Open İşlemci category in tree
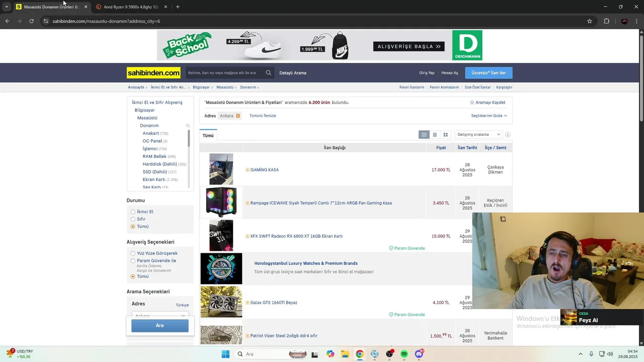644x362 pixels. click(150, 149)
